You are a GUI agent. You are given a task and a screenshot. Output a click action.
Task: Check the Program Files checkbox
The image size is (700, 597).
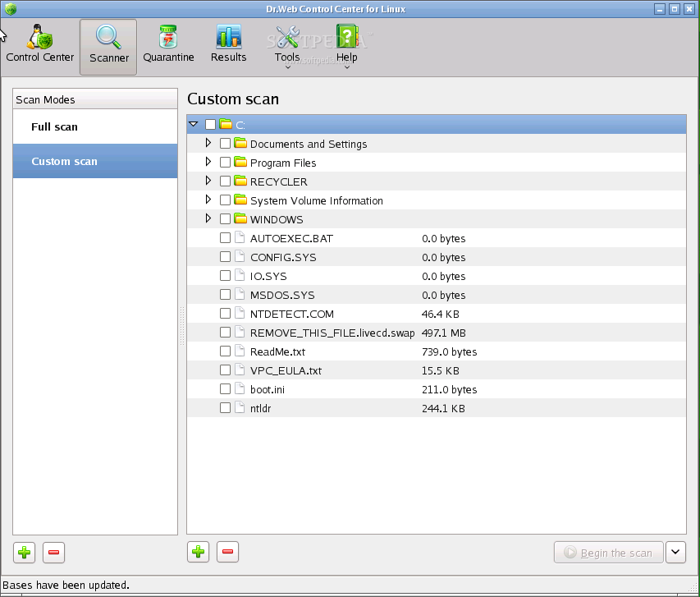225,162
